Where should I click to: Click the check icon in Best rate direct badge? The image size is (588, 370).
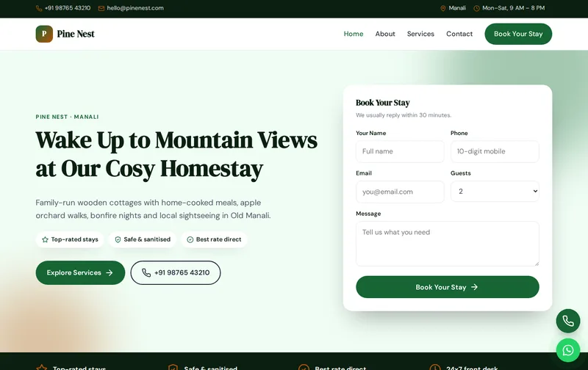point(190,239)
